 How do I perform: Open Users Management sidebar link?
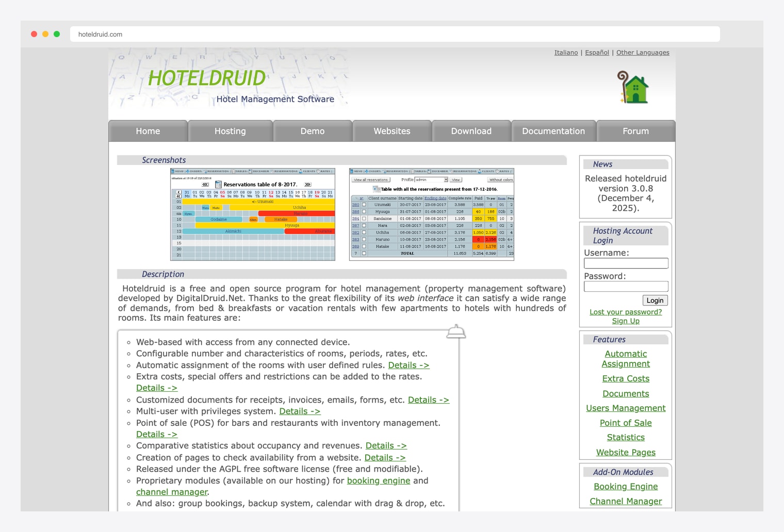pos(626,408)
